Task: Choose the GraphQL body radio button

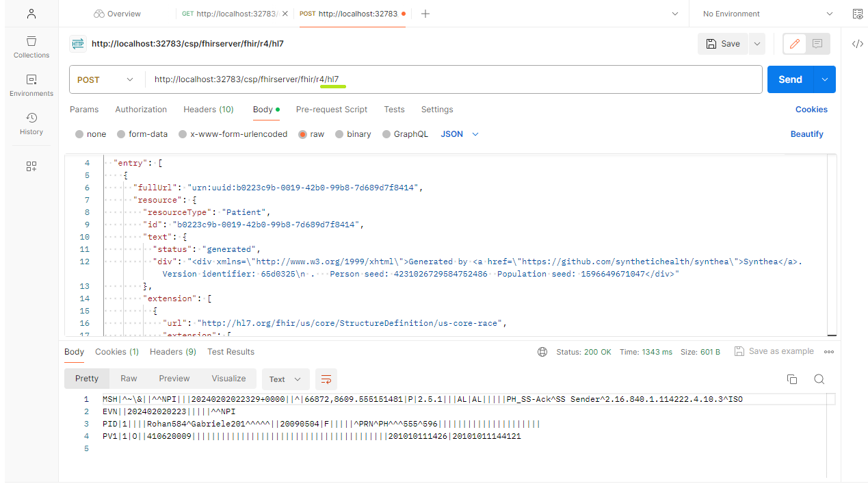Action: 386,134
